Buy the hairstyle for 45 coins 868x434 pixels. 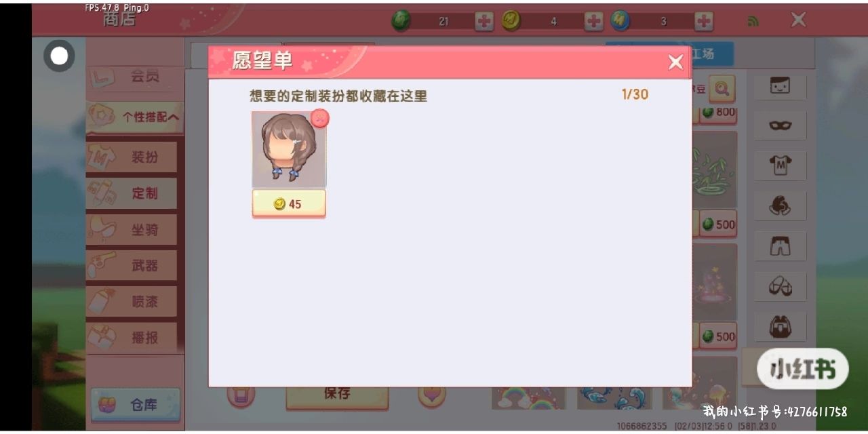(x=289, y=203)
